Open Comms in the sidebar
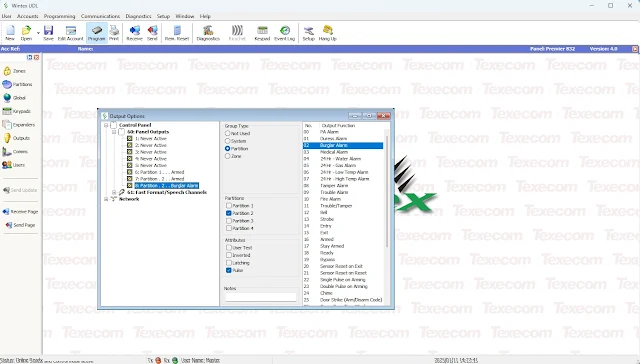 [x=15, y=152]
